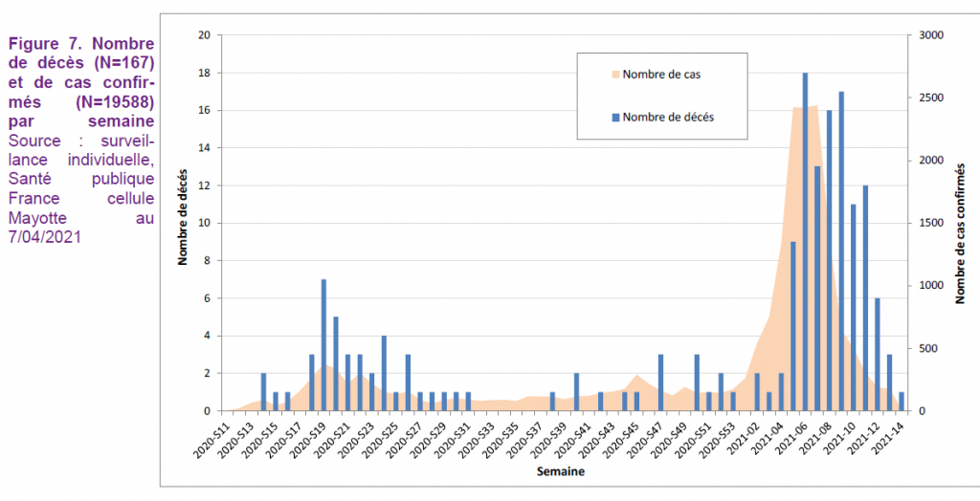Click the '1500' tick on right axis
The image size is (980, 501).
tap(930, 223)
